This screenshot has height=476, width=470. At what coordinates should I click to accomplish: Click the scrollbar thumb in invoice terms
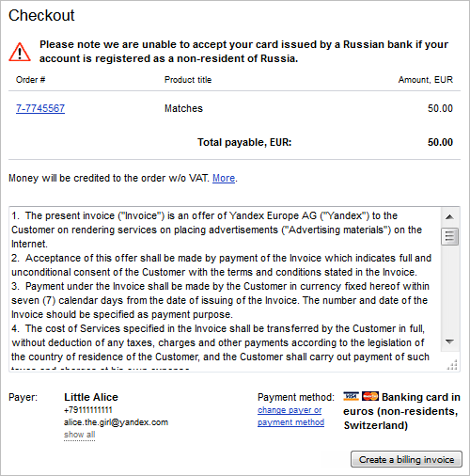pos(450,236)
